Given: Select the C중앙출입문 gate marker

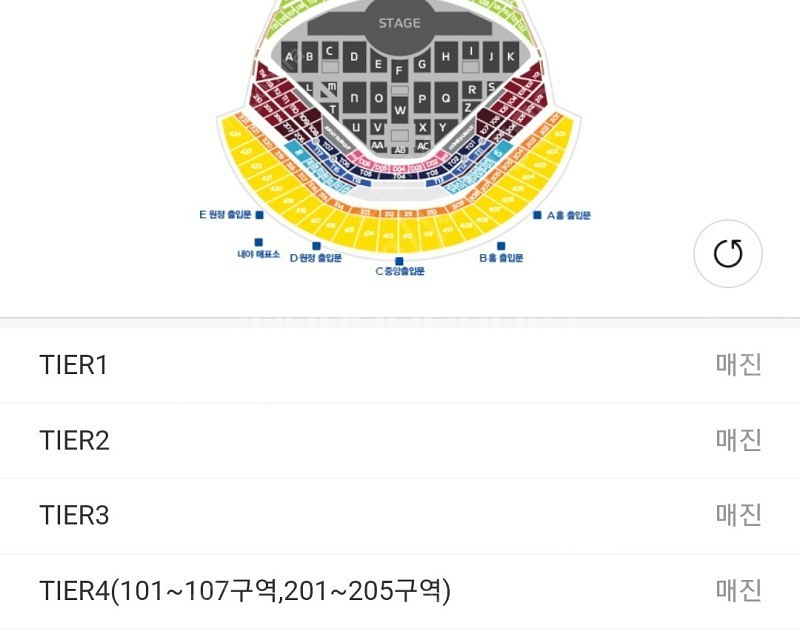Looking at the screenshot, I should click(x=399, y=260).
